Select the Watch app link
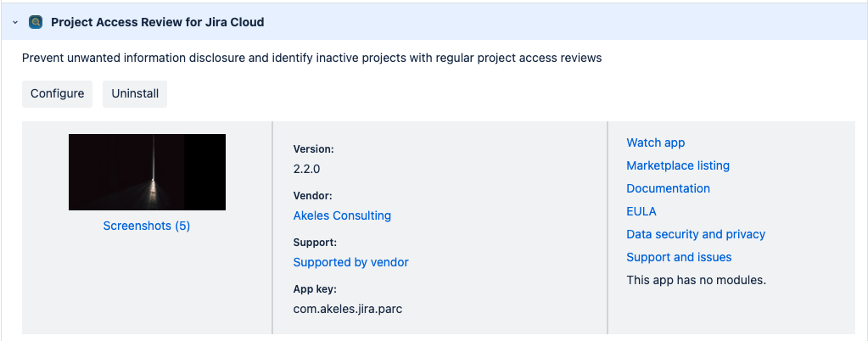Image resolution: width=868 pixels, height=341 pixels. 655,143
